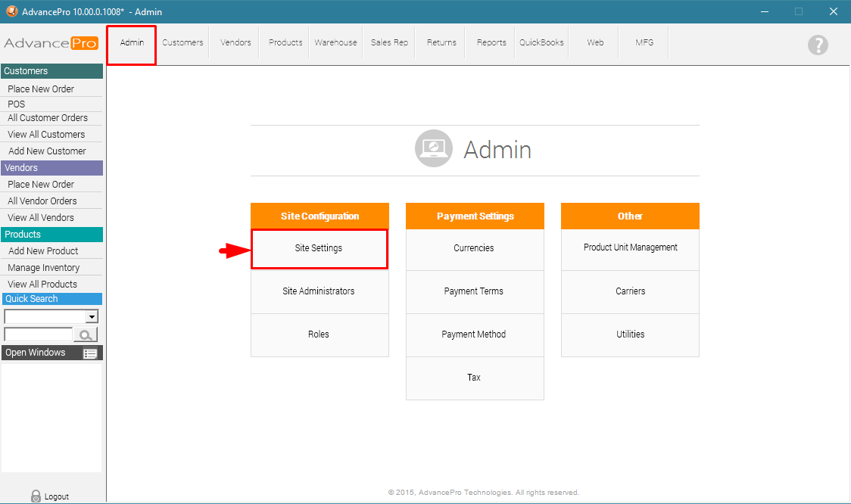Screen dimensions: 851x504
Task: Open Site Administrators
Action: pos(319,291)
